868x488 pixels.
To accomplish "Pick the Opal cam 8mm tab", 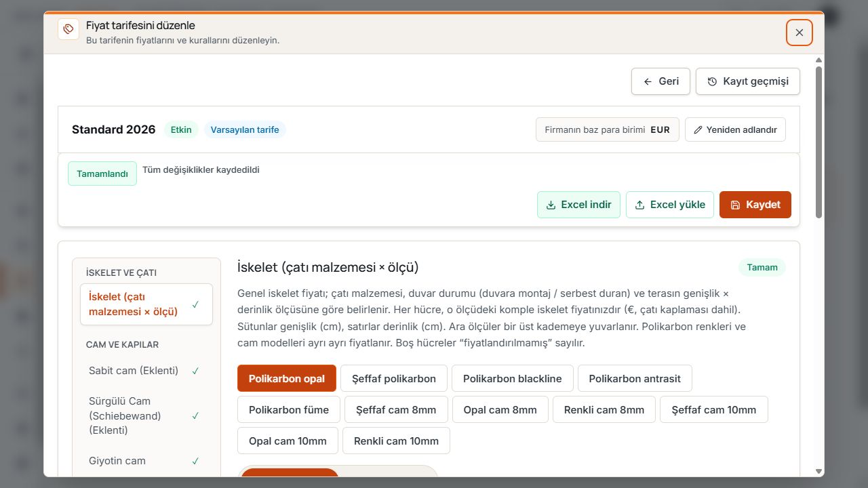I will point(500,409).
